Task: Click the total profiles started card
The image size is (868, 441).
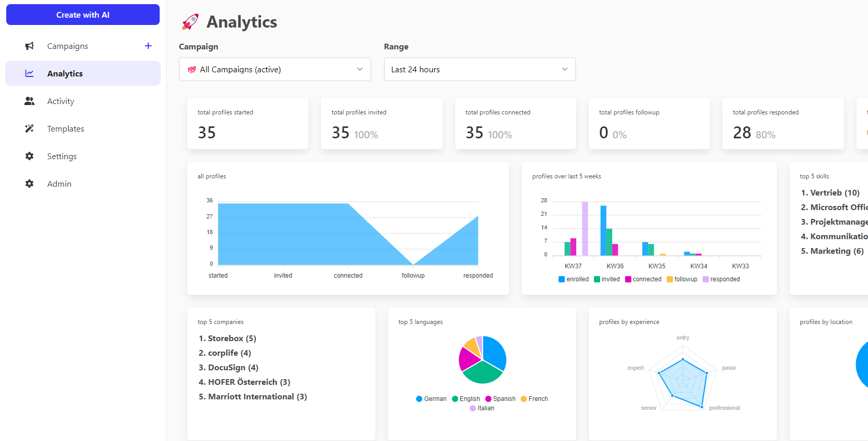Action: tap(248, 124)
